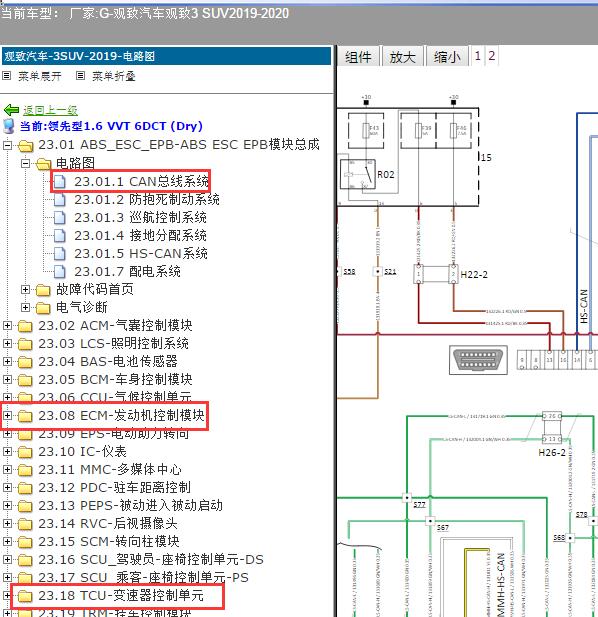Click the 缩小 zoom out button
Screen dimensions: 598x617
coord(447,57)
